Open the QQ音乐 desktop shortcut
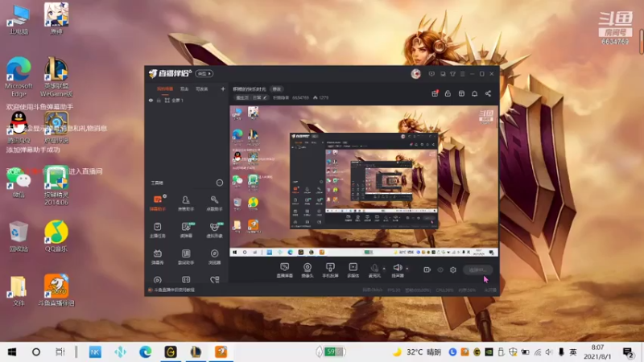644x362 pixels. click(x=56, y=236)
